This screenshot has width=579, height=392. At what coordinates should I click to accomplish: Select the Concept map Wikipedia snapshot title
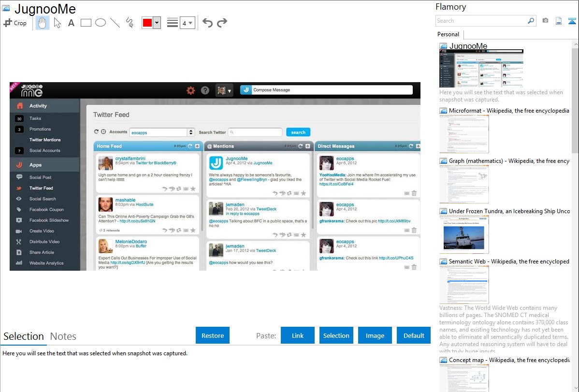[509, 360]
